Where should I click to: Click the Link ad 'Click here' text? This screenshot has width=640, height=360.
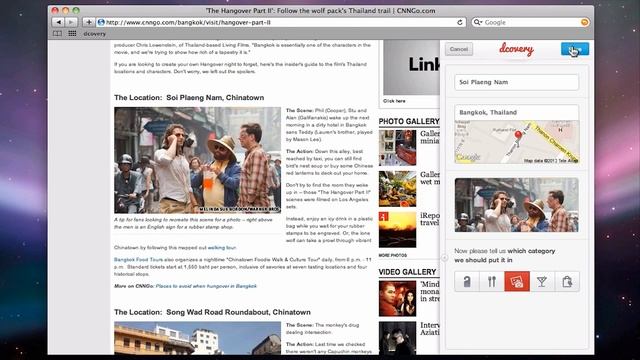coord(394,101)
